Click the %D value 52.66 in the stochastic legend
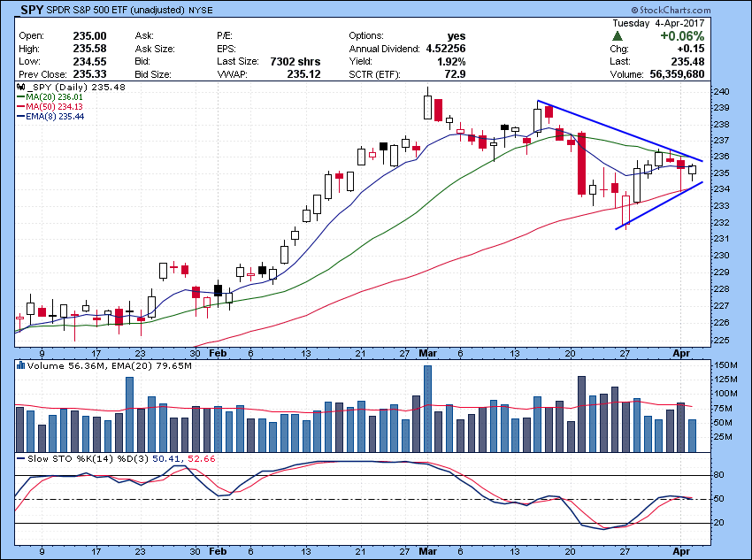 202,459
